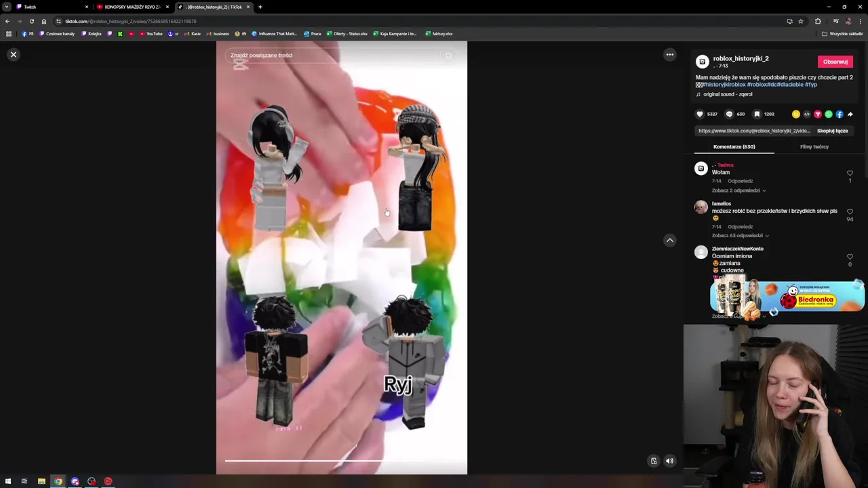Click the tiktok.com address bar URL
The width and height of the screenshot is (868, 488).
131,21
